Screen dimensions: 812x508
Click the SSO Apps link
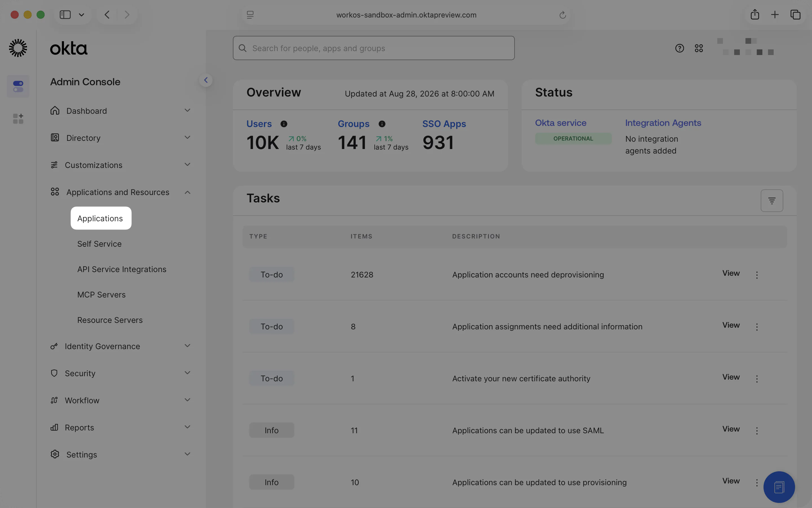coord(444,124)
